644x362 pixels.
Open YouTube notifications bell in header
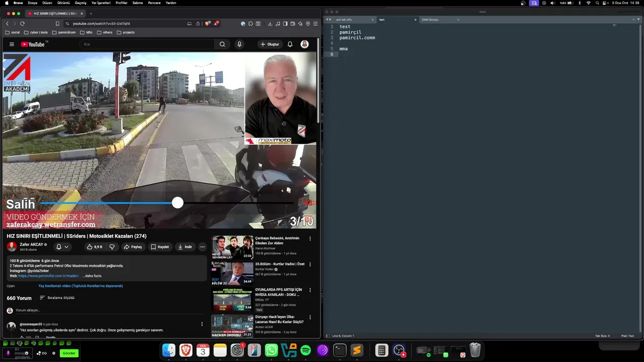coord(290,44)
